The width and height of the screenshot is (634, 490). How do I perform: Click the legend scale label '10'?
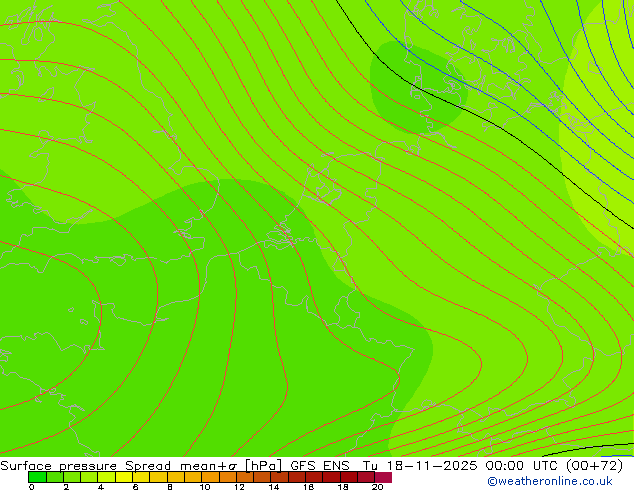205,487
